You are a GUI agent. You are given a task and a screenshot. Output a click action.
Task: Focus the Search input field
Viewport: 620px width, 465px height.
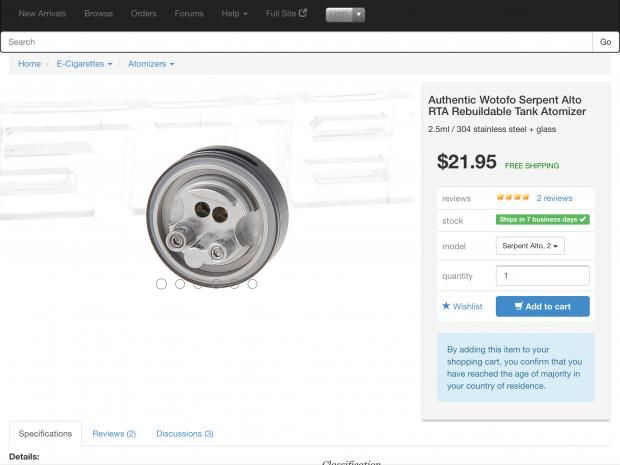click(297, 42)
